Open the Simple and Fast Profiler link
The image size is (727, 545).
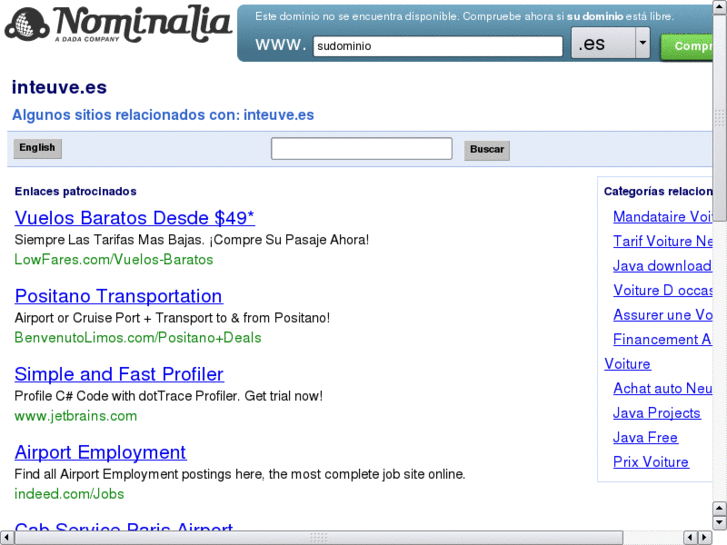click(x=119, y=374)
